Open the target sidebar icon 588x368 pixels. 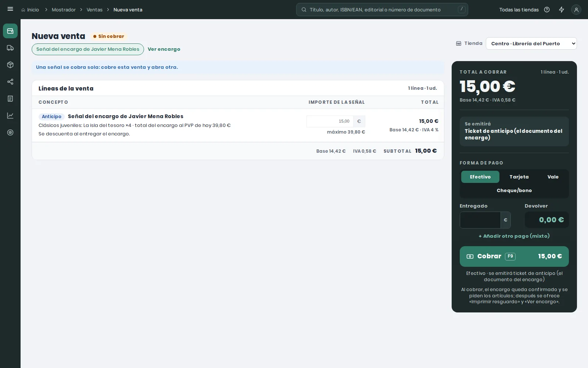pos(10,132)
